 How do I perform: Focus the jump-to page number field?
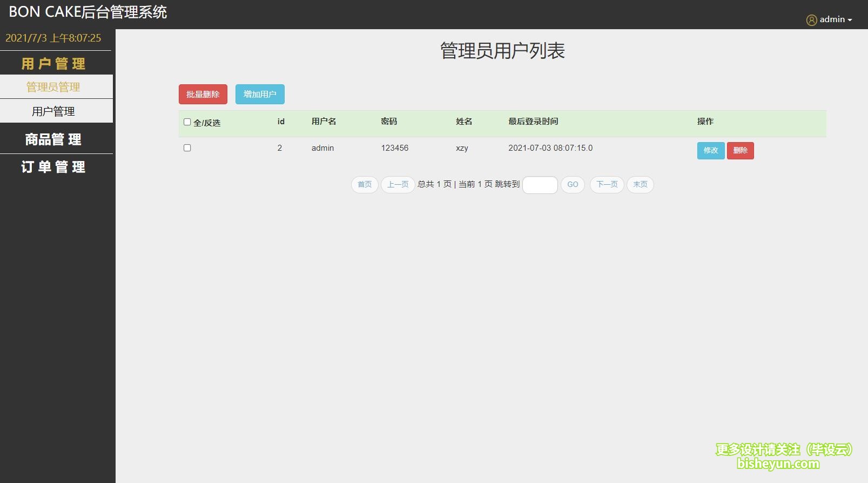point(540,185)
